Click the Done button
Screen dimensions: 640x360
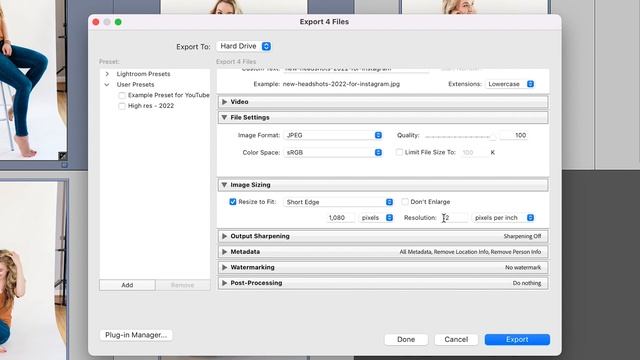[x=406, y=339]
